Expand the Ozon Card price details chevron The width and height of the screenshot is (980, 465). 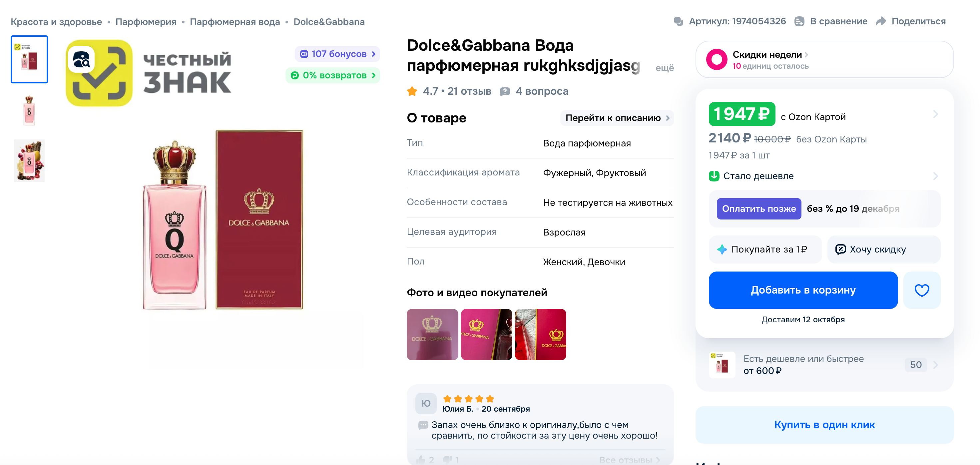click(x=935, y=114)
